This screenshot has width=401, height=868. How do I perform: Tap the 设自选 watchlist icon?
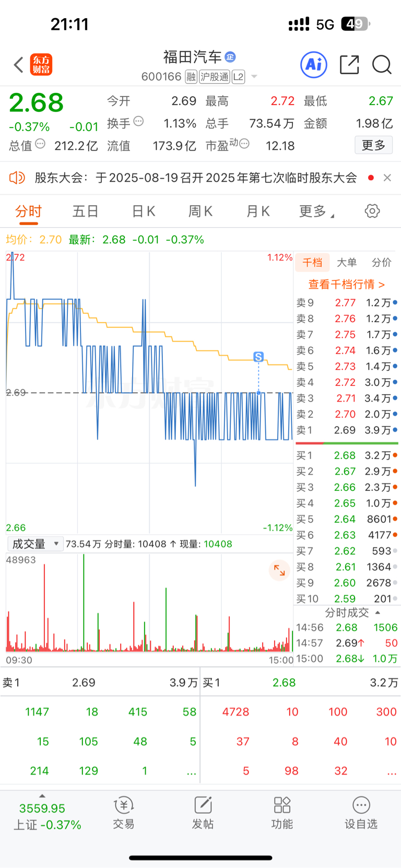click(361, 814)
